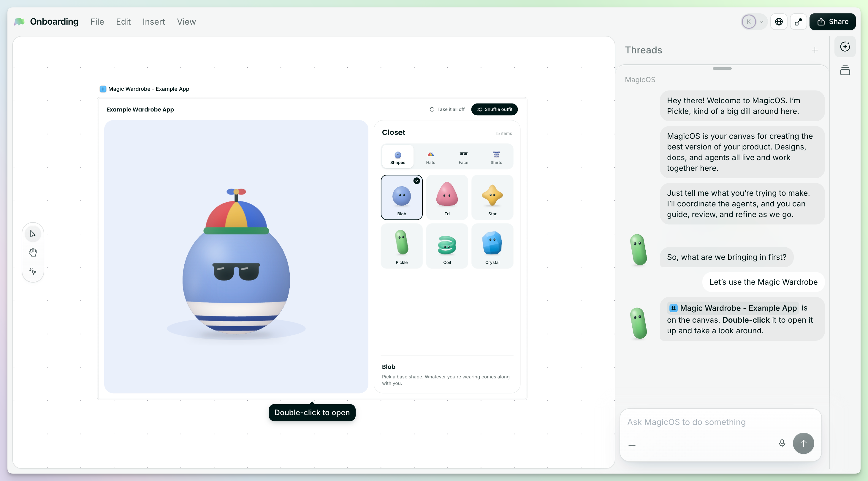Select the magic click cursor tool
Viewport: 868px width, 481px height.
[x=33, y=271]
